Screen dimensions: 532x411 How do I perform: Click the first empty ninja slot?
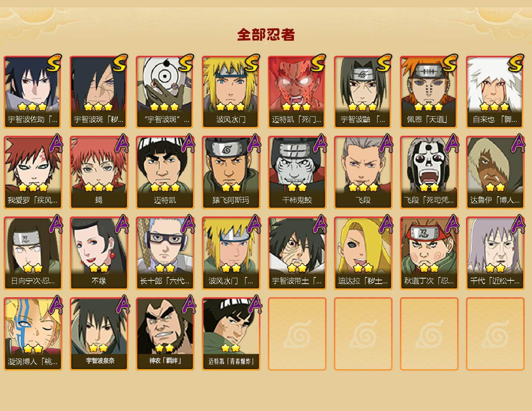(x=297, y=334)
